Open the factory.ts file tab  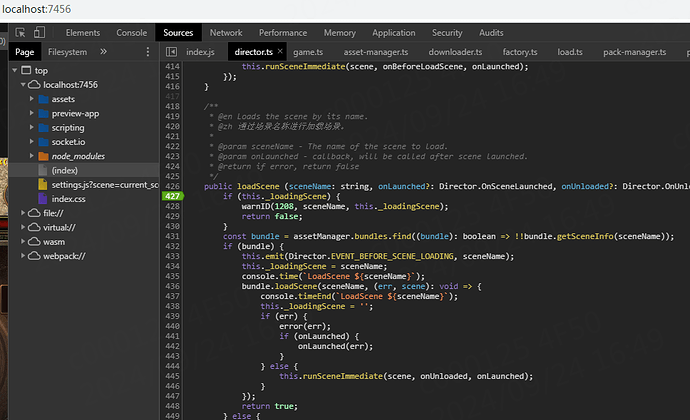coord(520,52)
